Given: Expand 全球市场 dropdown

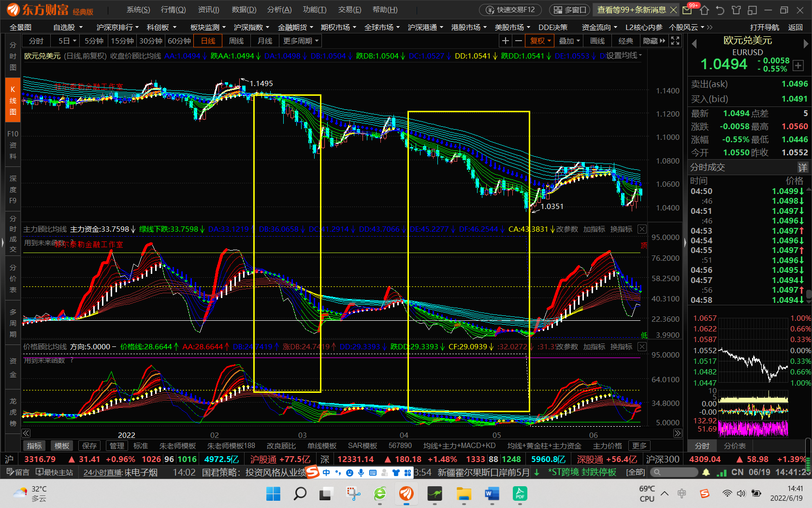Looking at the screenshot, I should point(382,28).
